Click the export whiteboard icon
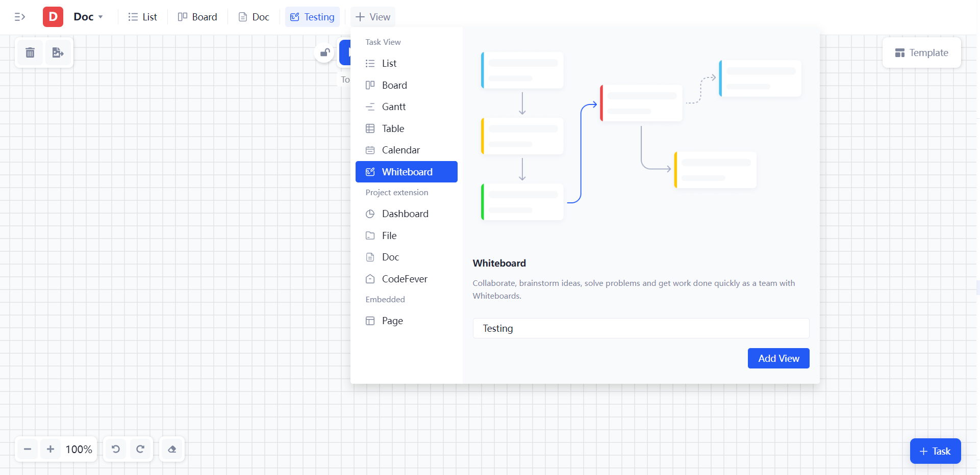 pyautogui.click(x=58, y=52)
